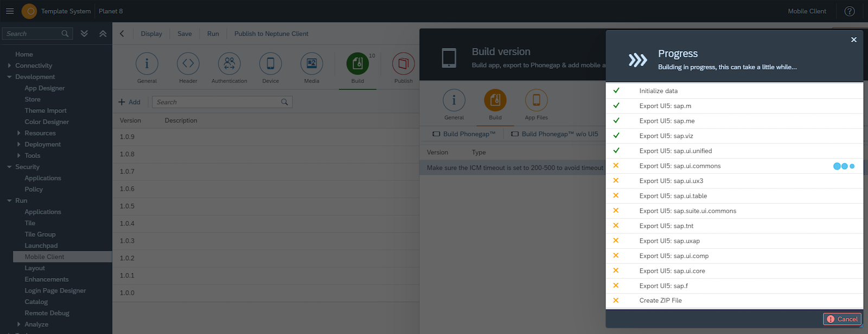Click Export UI5: sap.ui.table row
The image size is (868, 334).
734,196
